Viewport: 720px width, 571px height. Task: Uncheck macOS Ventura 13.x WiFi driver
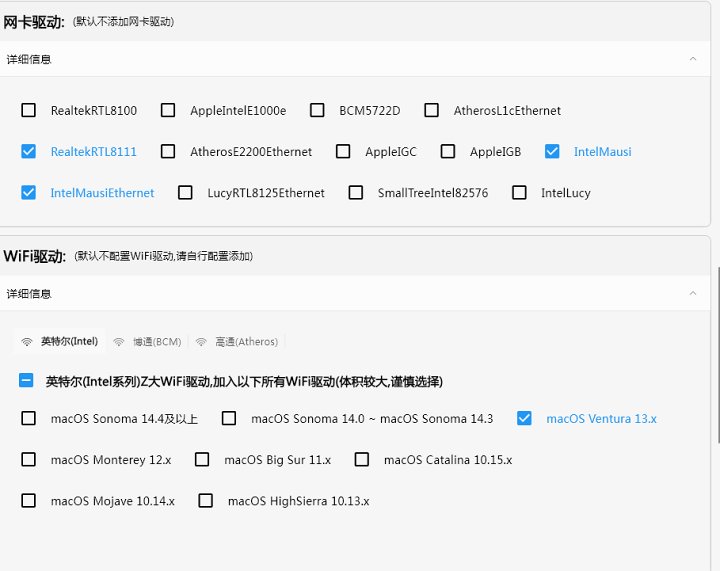(x=524, y=419)
